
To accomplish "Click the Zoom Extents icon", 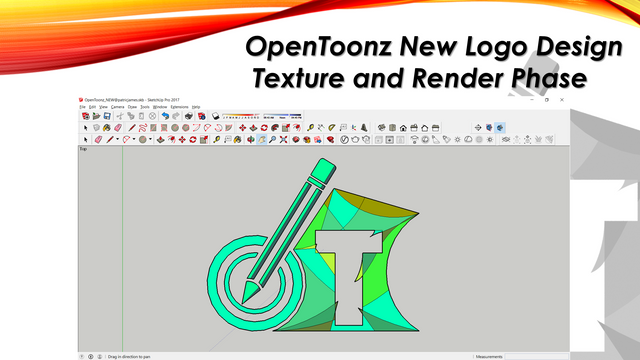I will [283, 140].
